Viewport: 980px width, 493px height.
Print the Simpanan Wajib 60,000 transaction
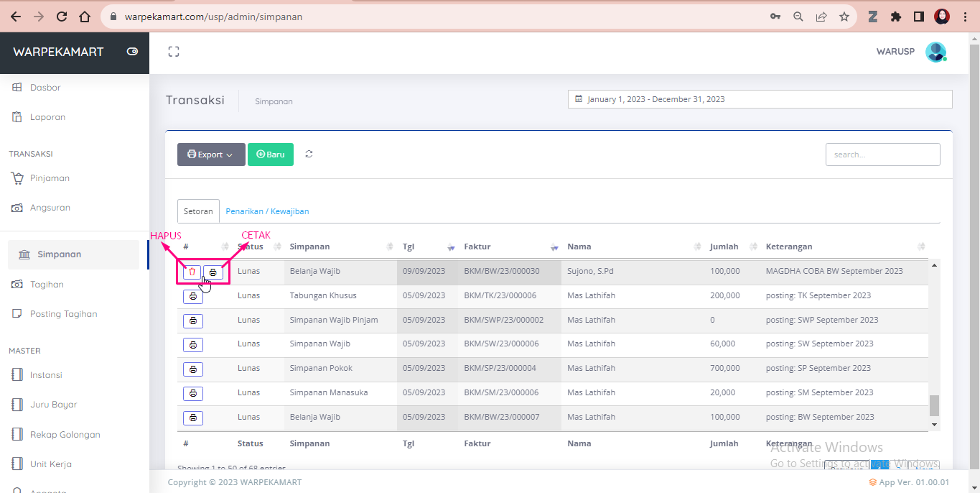point(193,345)
